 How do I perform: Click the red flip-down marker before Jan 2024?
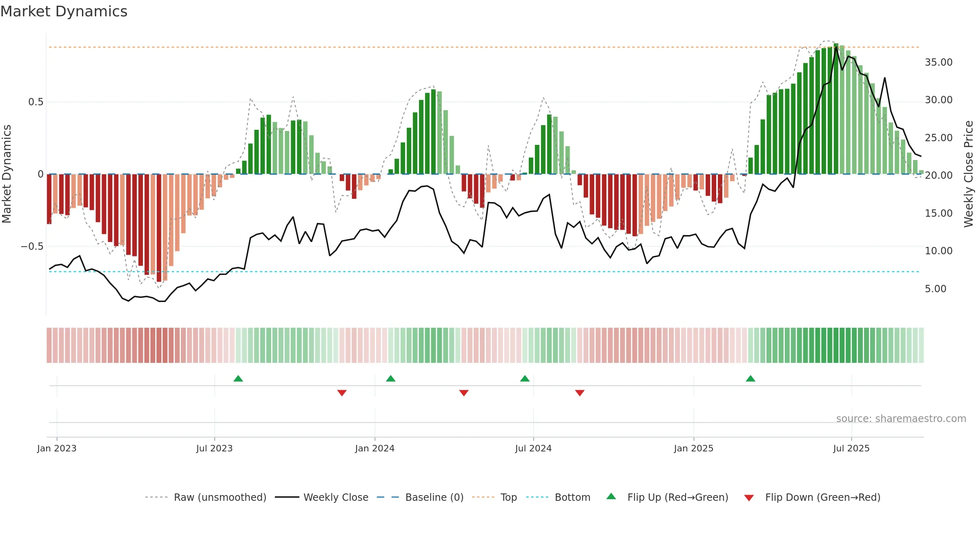pyautogui.click(x=342, y=393)
